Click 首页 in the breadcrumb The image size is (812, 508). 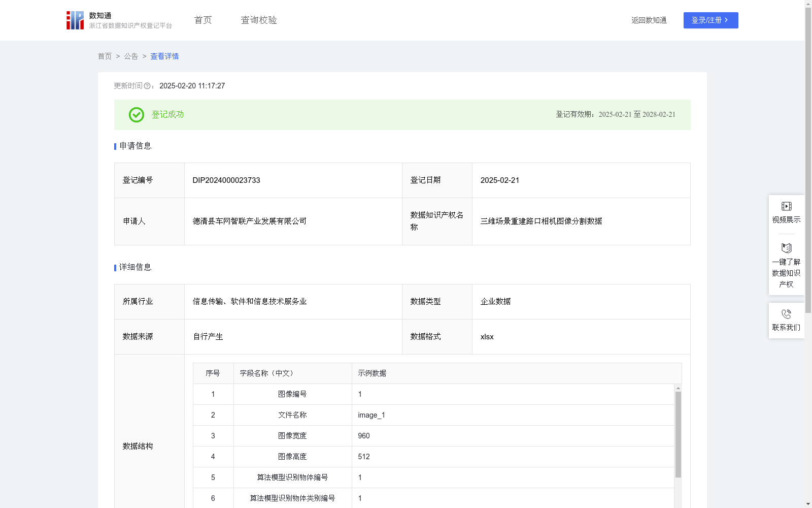coord(105,56)
